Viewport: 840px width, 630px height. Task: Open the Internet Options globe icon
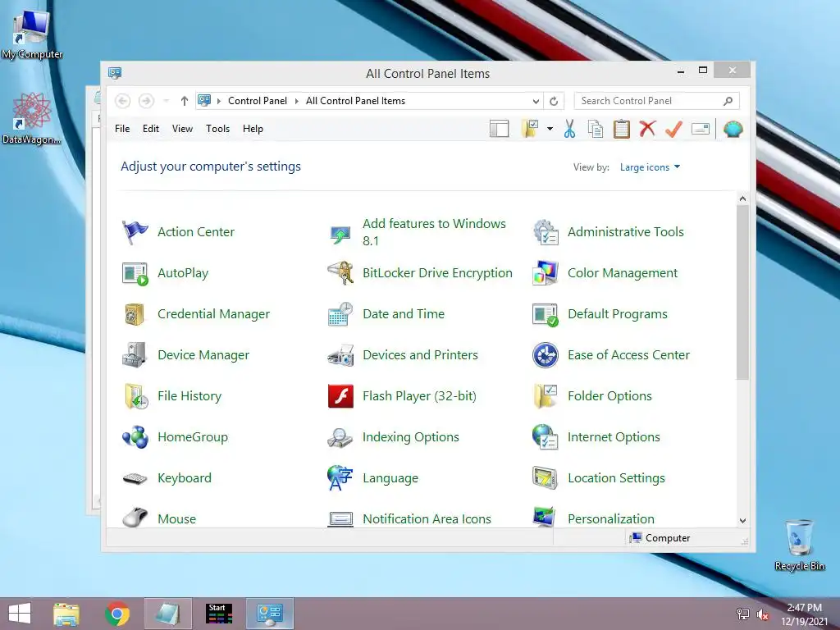[x=546, y=437]
